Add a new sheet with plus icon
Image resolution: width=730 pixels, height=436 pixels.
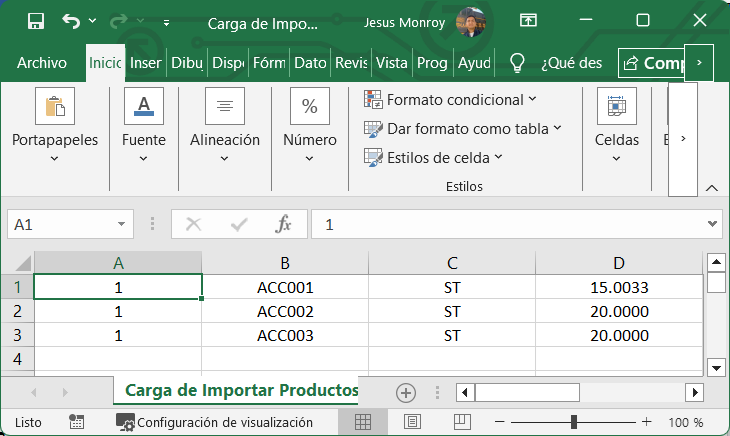(x=405, y=392)
